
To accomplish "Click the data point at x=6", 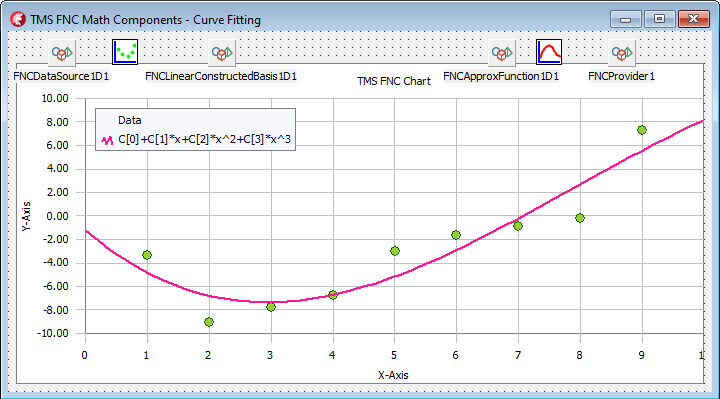I will [x=456, y=235].
